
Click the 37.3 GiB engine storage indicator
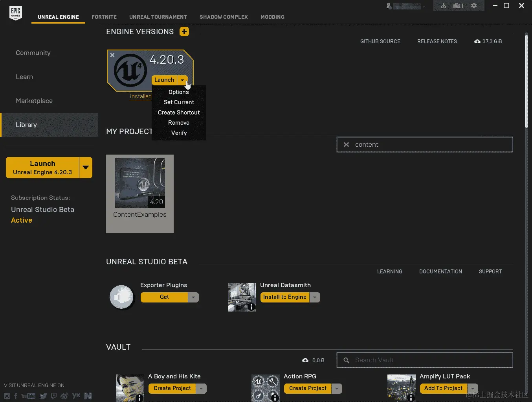(x=488, y=41)
